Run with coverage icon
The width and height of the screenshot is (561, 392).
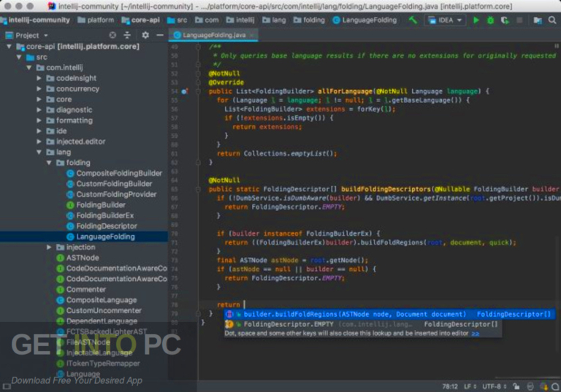coord(505,20)
